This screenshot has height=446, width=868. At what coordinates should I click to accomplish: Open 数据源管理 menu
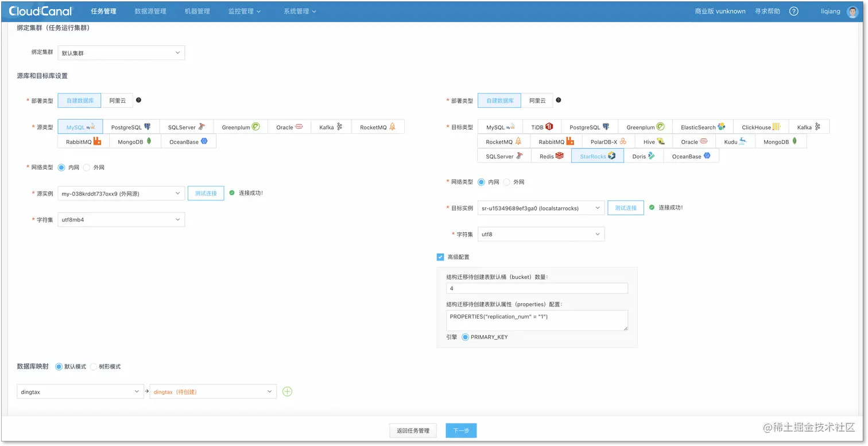150,11
